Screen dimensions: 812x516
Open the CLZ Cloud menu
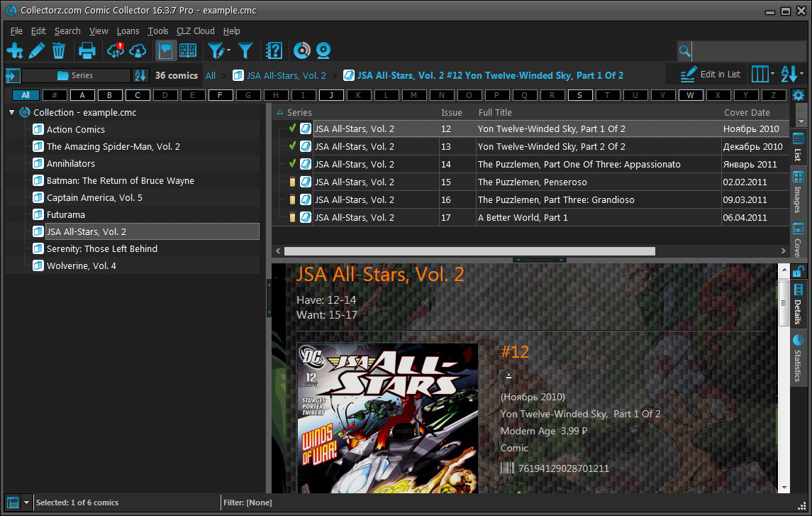click(195, 31)
